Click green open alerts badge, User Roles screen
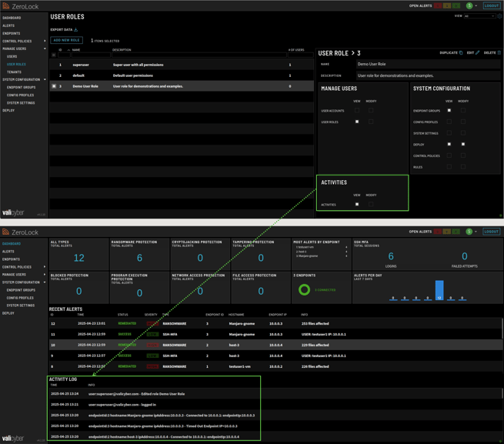 tap(456, 6)
